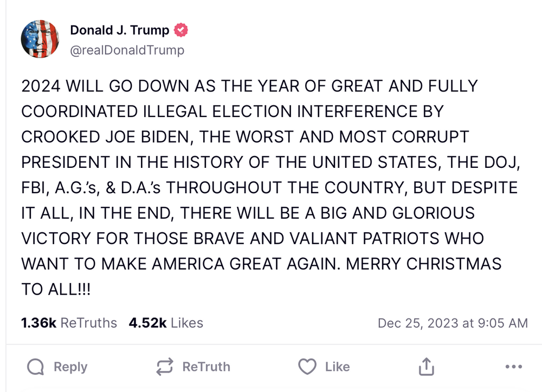Screen dimensions: 542x392
Task: Select the ReTruth action label
Action: coord(207,367)
